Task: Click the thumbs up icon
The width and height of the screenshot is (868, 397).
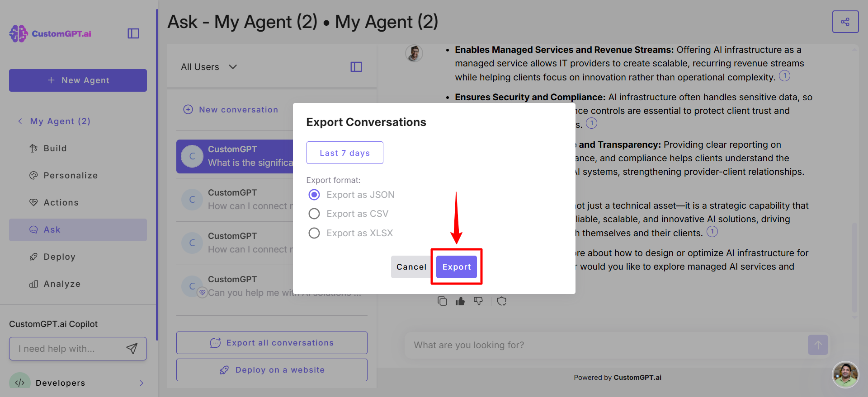Action: tap(460, 301)
